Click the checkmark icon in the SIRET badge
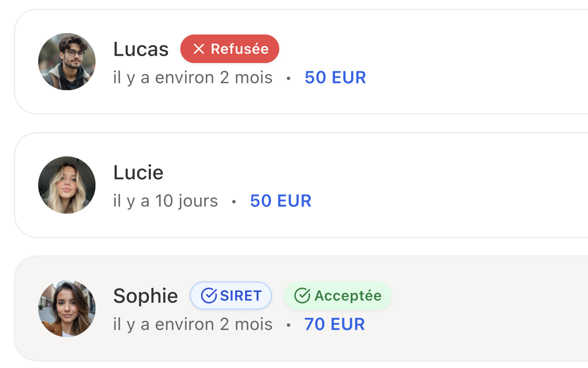Viewport: 588px width, 368px height. (x=209, y=295)
